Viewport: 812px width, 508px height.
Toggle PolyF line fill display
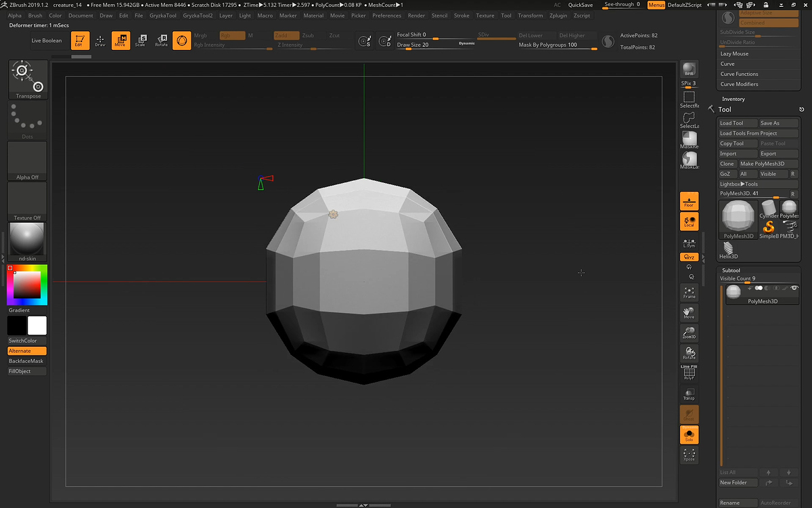689,373
